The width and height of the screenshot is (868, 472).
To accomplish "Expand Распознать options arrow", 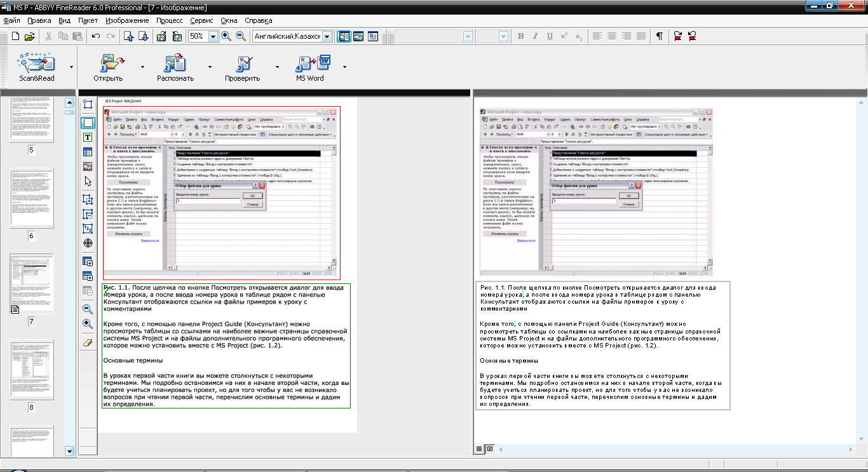I will [x=210, y=66].
